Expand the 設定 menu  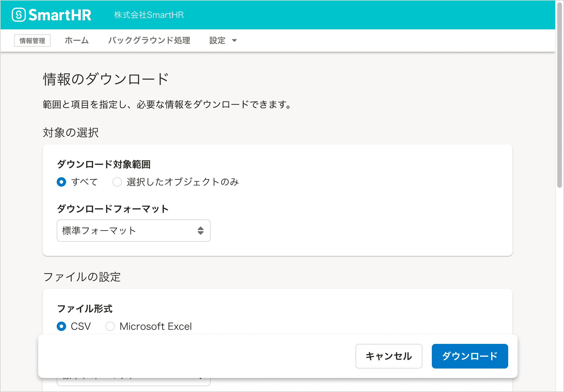click(x=223, y=41)
